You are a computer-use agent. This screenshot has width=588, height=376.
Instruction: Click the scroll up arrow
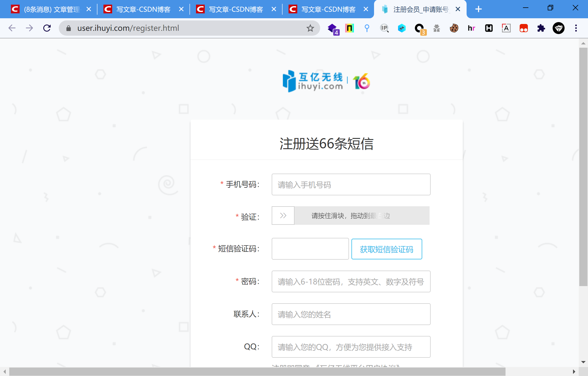[583, 43]
